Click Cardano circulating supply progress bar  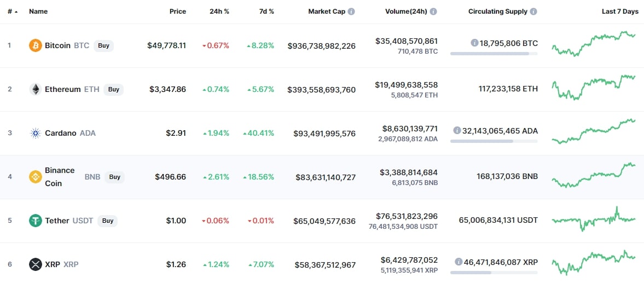click(494, 141)
